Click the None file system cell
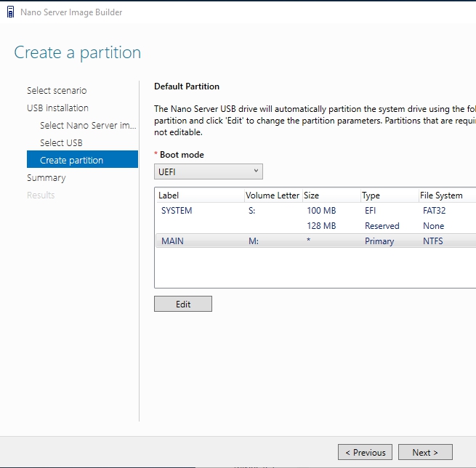This screenshot has height=468, width=476. (434, 225)
